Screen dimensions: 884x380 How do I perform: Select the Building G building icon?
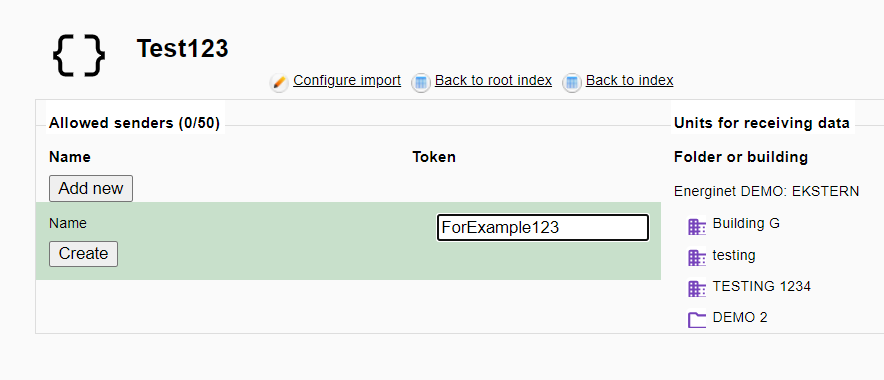pyautogui.click(x=697, y=227)
